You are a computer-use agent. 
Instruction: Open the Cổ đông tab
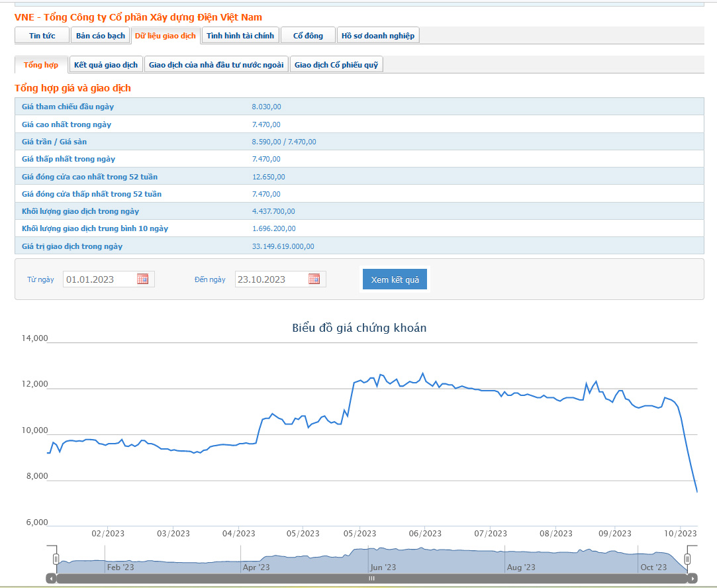click(308, 36)
